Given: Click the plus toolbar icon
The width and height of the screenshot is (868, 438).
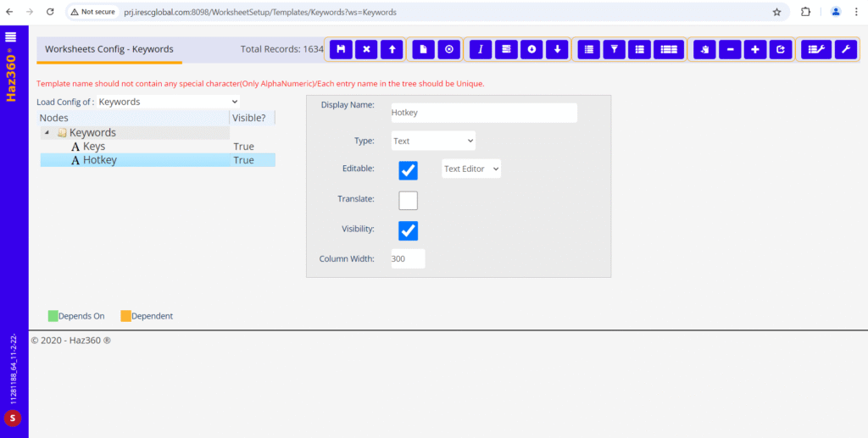Looking at the screenshot, I should click(x=755, y=50).
